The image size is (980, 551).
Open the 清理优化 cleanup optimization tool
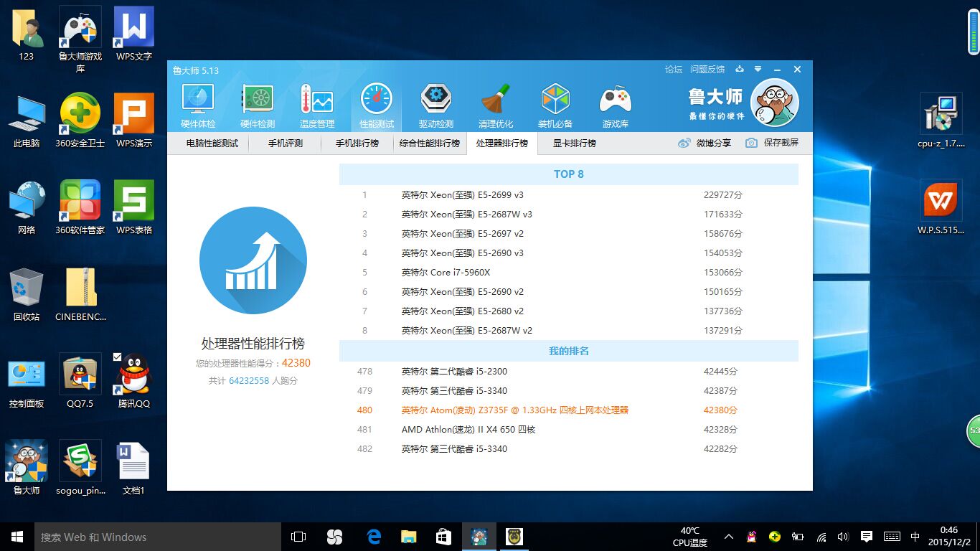[495, 104]
